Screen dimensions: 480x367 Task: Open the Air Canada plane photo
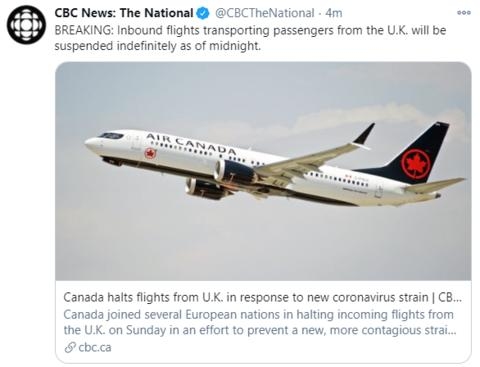point(263,171)
